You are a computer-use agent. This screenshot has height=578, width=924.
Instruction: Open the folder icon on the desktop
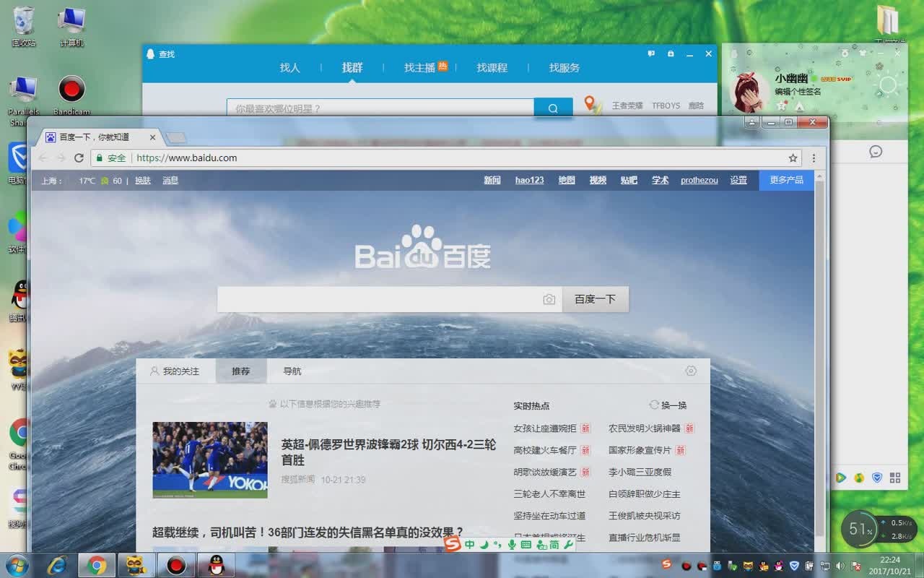point(887,20)
